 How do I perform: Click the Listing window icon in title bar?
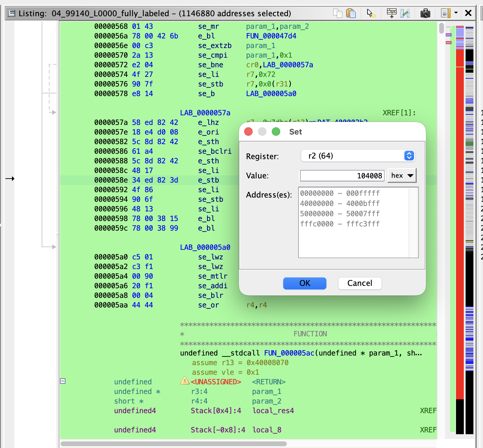click(x=11, y=13)
